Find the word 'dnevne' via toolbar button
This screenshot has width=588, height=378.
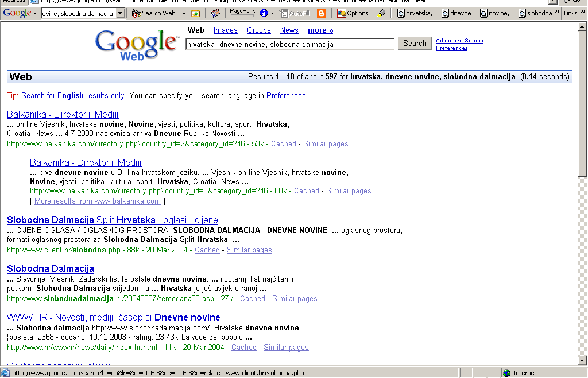457,14
